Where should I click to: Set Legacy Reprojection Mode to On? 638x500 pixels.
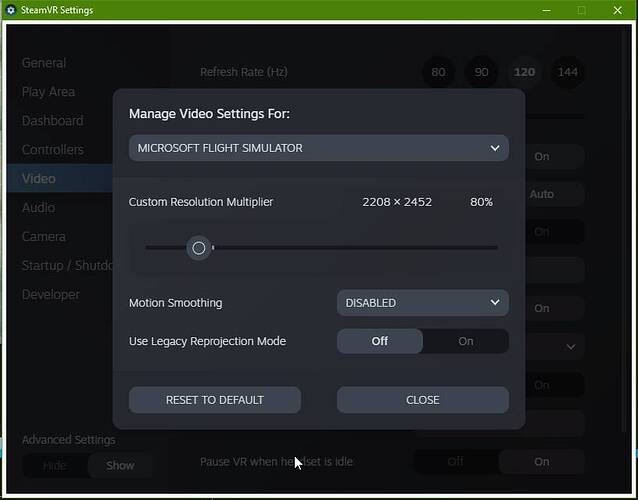[466, 341]
